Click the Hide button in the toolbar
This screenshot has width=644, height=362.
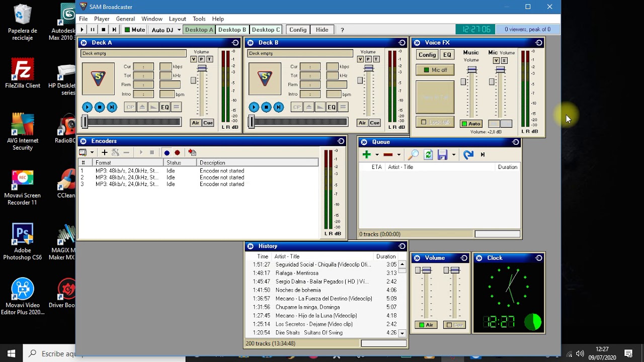click(322, 30)
